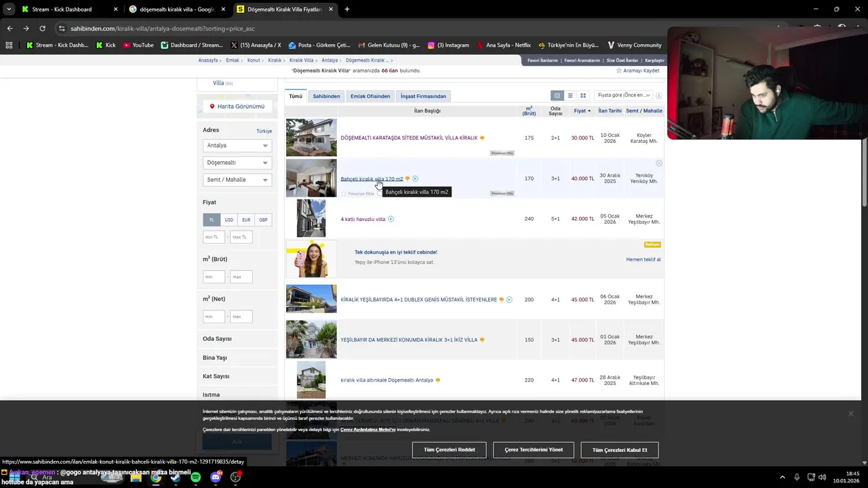This screenshot has height=488, width=868.
Task: Open Ana Sayfa - Netflix bookmark
Action: 504,45
